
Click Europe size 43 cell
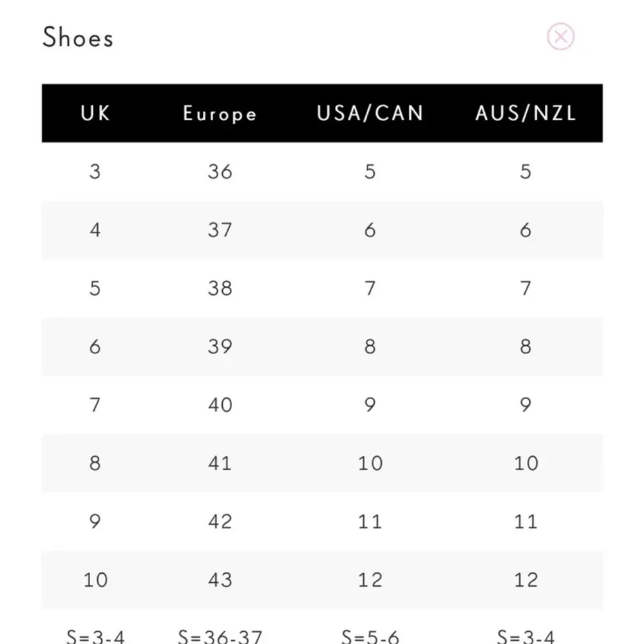(x=220, y=580)
